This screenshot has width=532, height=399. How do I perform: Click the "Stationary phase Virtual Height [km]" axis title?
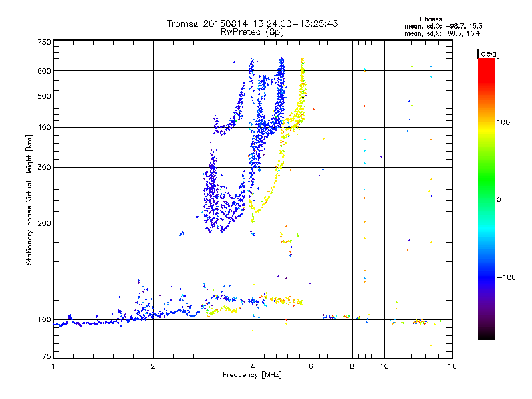(x=29, y=199)
